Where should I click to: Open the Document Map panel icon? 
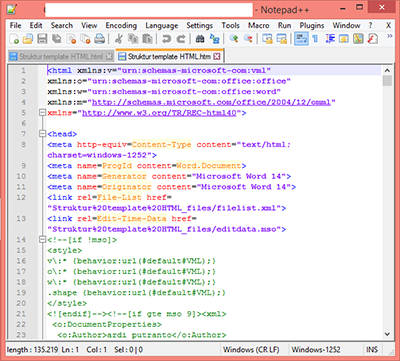[x=358, y=39]
